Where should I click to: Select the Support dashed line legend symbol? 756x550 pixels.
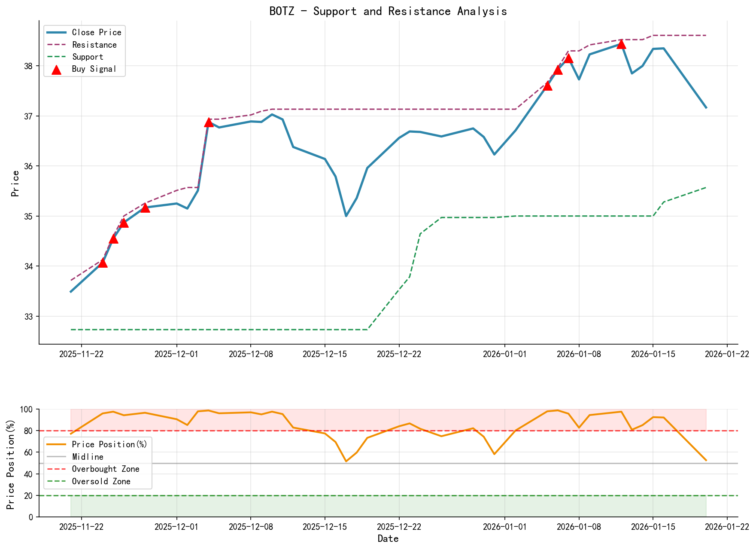coord(56,57)
